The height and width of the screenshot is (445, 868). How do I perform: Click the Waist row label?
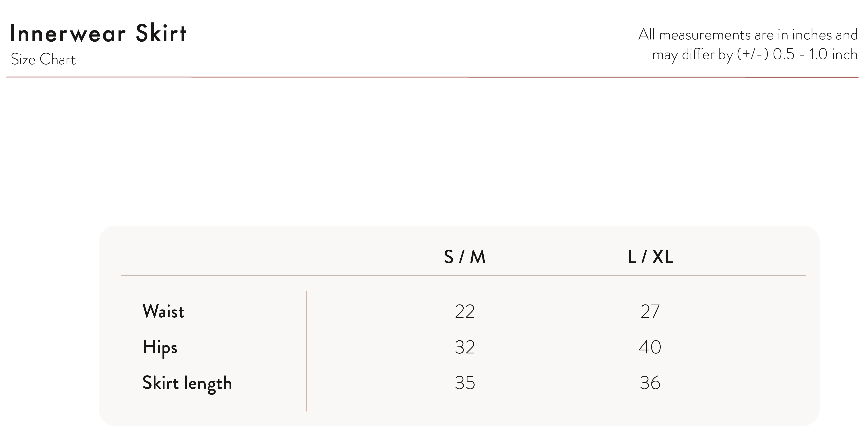(163, 311)
